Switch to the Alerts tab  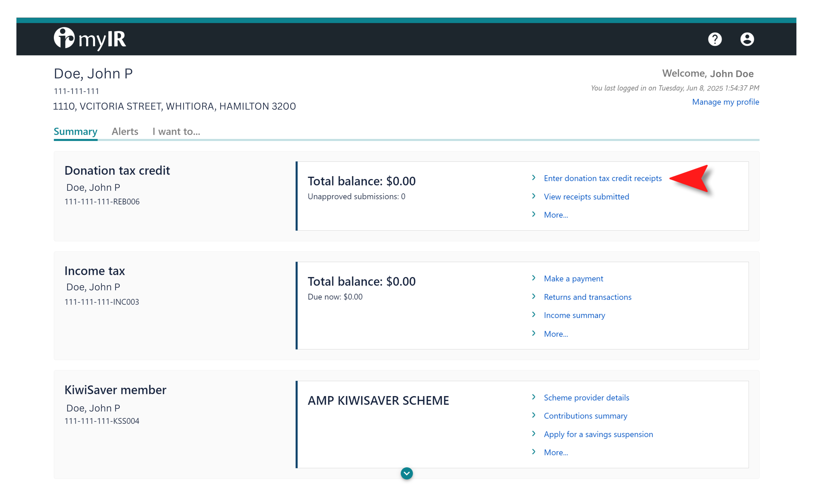click(x=125, y=131)
